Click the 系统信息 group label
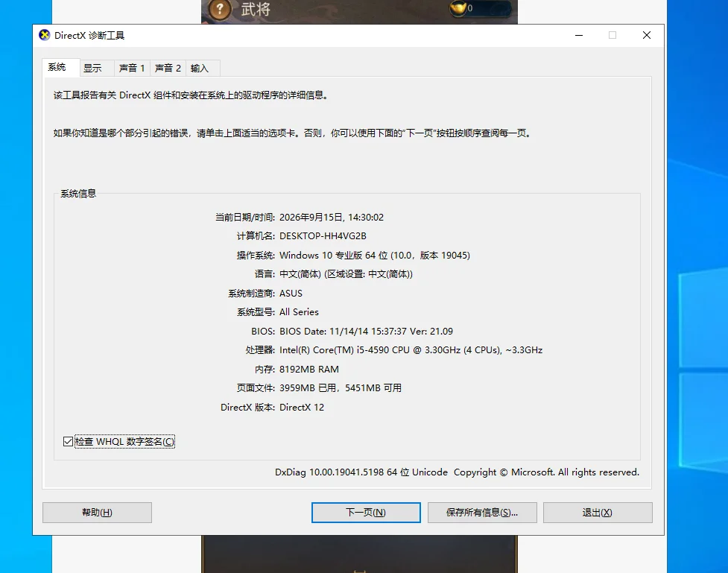The height and width of the screenshot is (573, 728). coord(78,194)
